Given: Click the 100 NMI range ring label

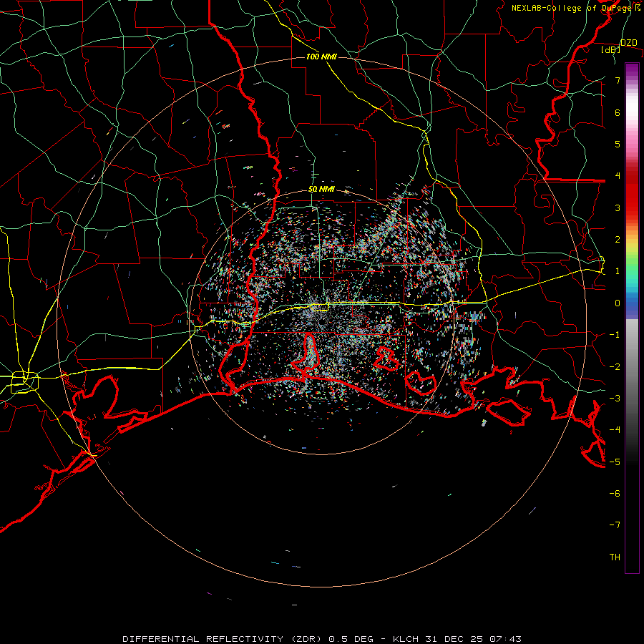Looking at the screenshot, I should (321, 57).
